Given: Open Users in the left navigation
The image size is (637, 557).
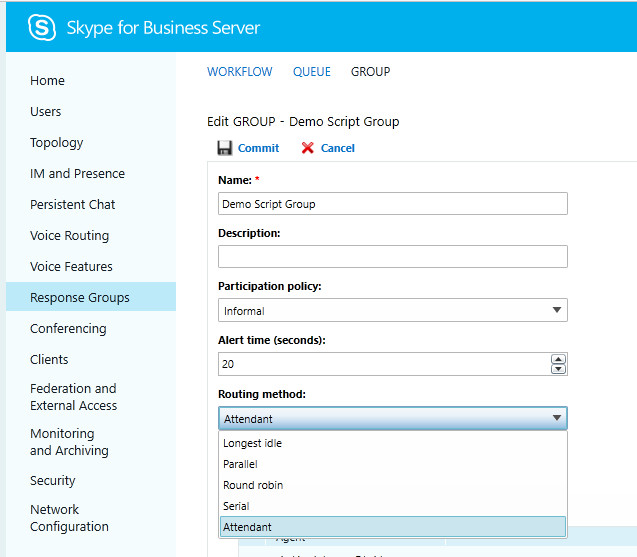Looking at the screenshot, I should [x=46, y=111].
